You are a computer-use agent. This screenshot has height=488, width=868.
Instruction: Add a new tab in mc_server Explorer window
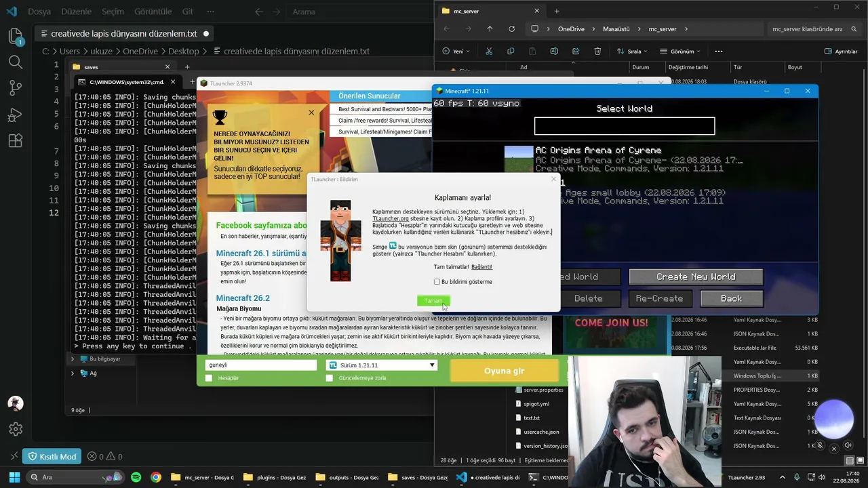pos(557,11)
